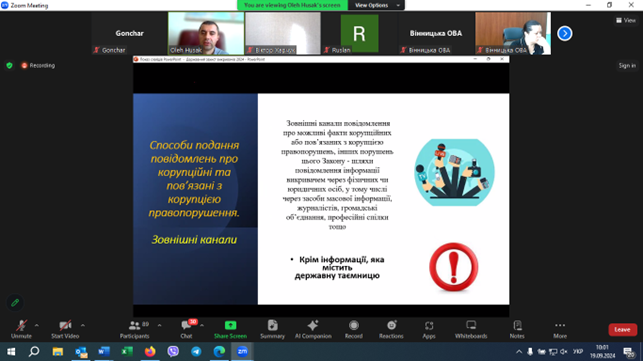Open the View layout menu
This screenshot has width=643, height=361.
point(626,20)
